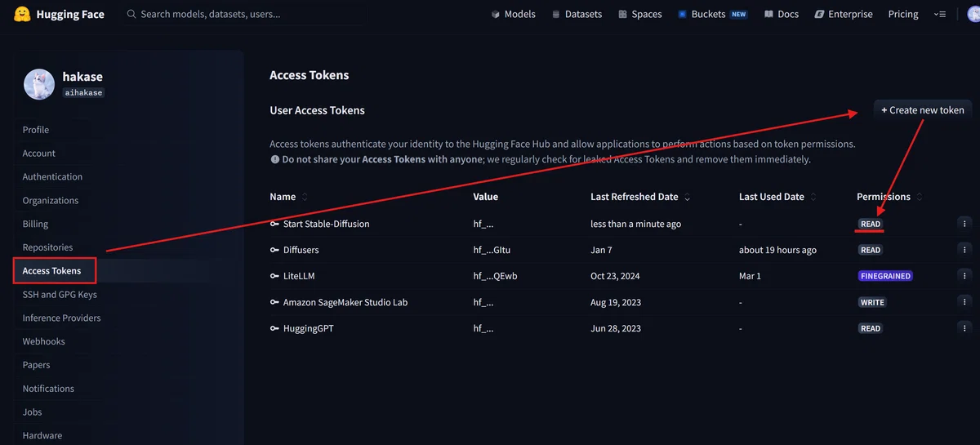
Task: Sort by Last Used Date arrows
Action: [813, 197]
